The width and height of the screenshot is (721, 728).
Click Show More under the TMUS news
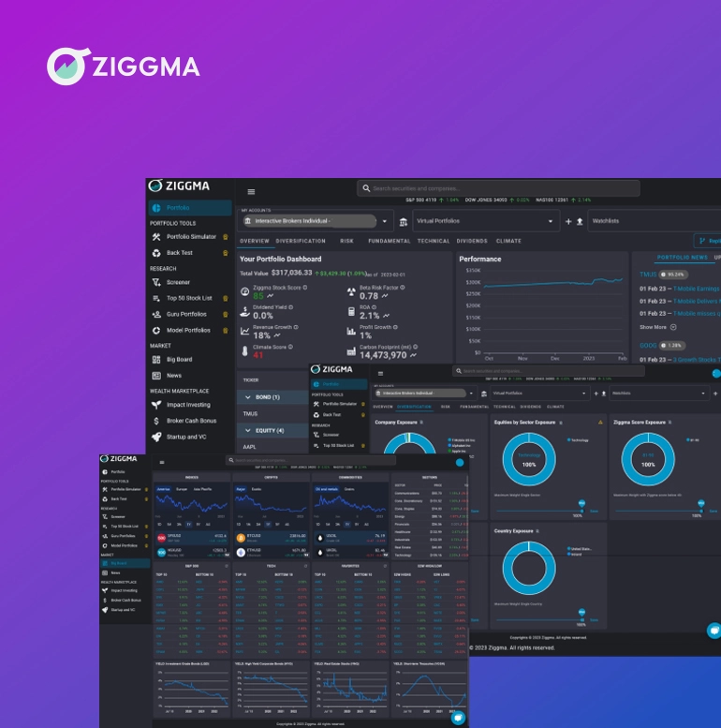pyautogui.click(x=655, y=327)
